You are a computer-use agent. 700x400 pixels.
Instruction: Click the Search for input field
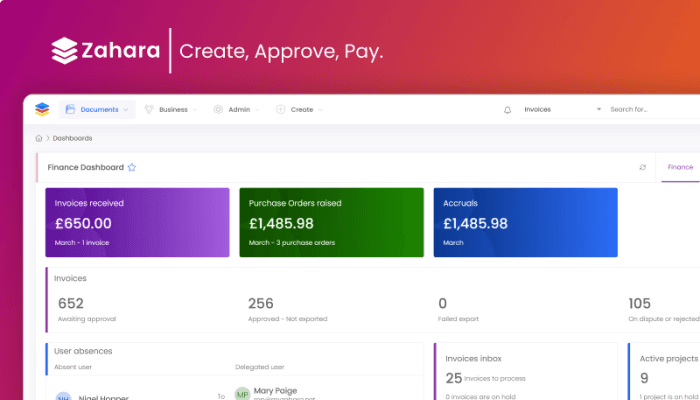point(654,109)
